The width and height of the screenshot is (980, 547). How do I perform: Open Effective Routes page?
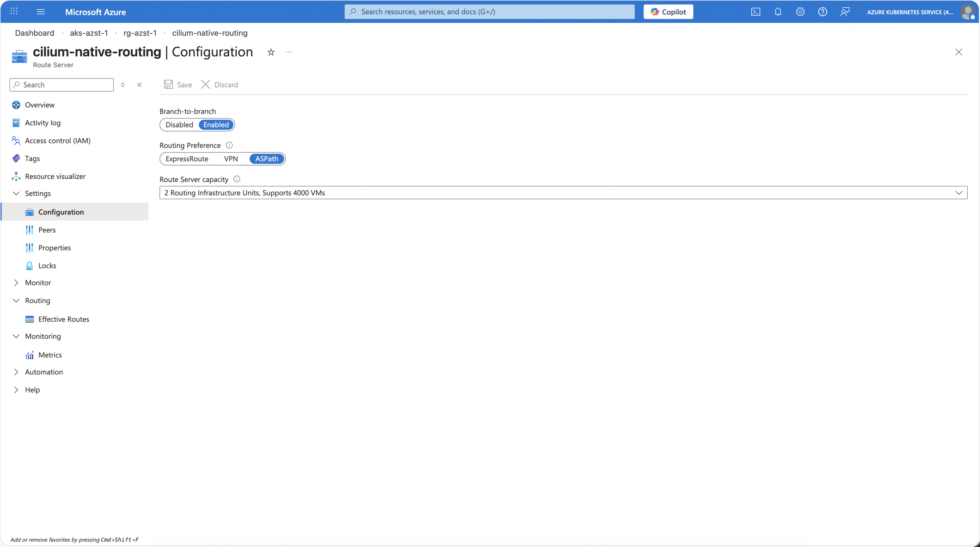pyautogui.click(x=64, y=319)
